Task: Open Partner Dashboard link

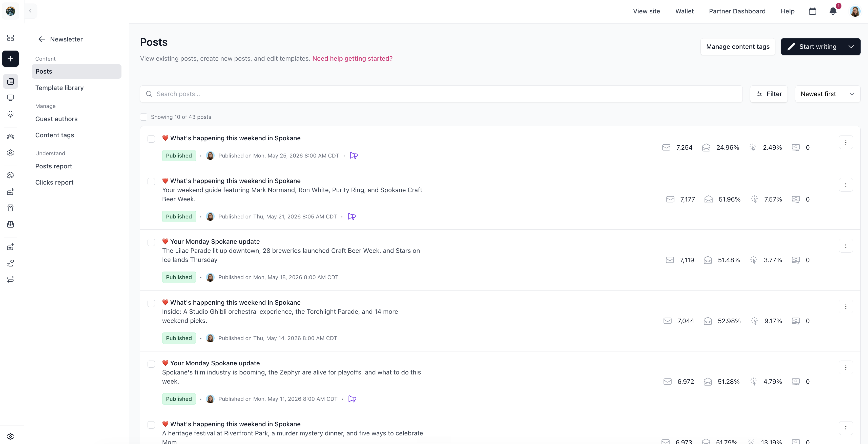Action: point(737,11)
